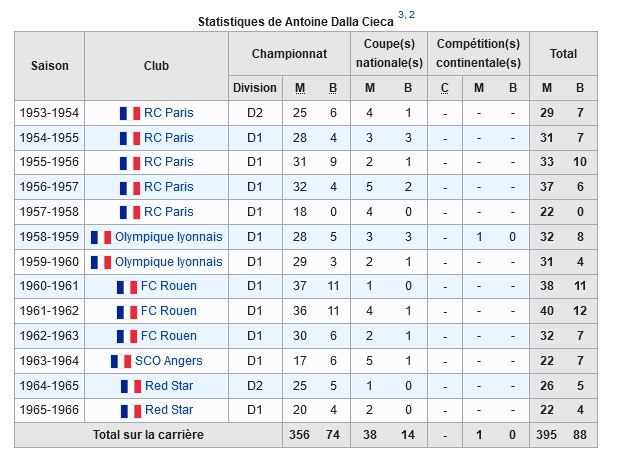Click the Total sur la carrière row label
Viewport: 622px width, 461px height.
(148, 435)
